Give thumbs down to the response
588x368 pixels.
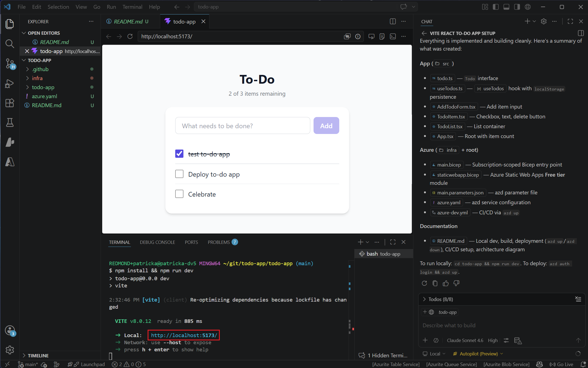pos(457,283)
